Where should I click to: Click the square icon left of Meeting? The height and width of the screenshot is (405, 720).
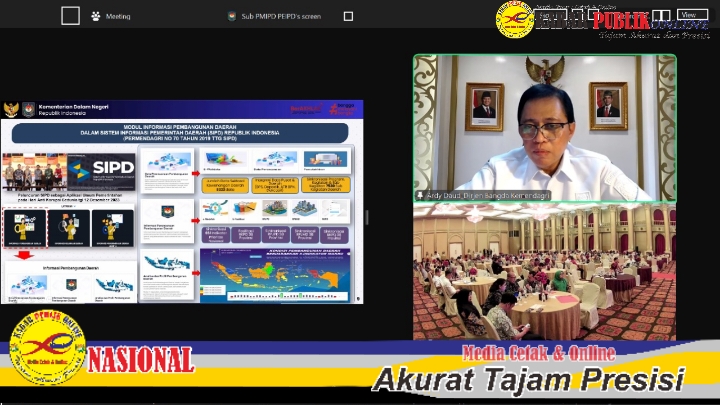pyautogui.click(x=70, y=15)
